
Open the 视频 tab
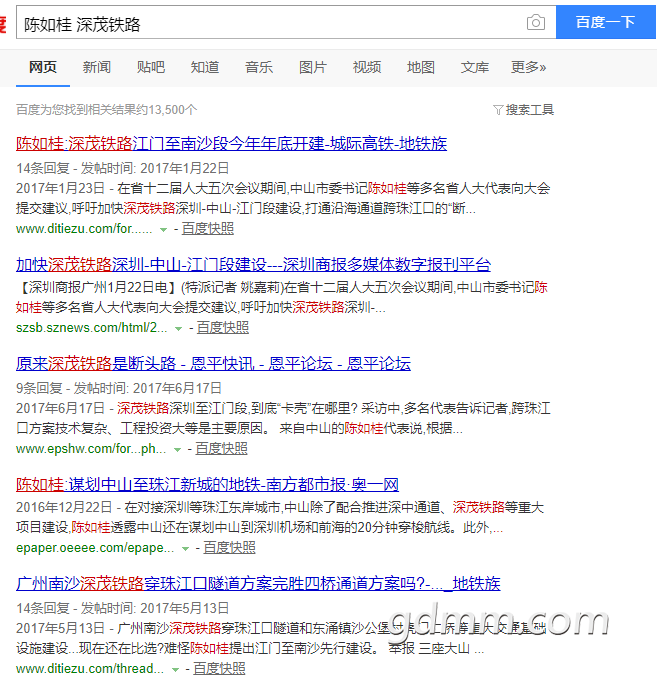(367, 67)
